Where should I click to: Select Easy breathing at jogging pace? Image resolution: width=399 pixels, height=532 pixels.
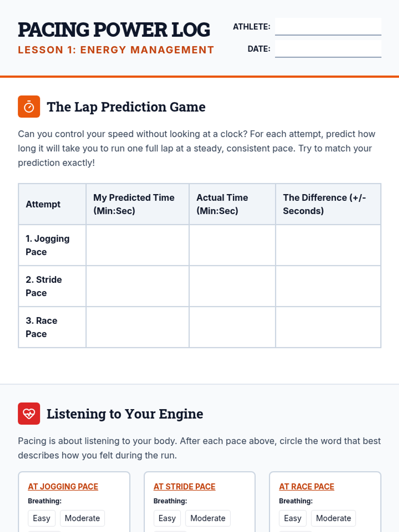[x=42, y=518]
